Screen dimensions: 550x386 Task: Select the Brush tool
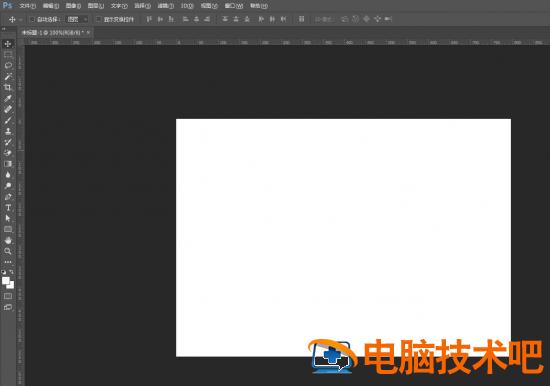[x=8, y=120]
